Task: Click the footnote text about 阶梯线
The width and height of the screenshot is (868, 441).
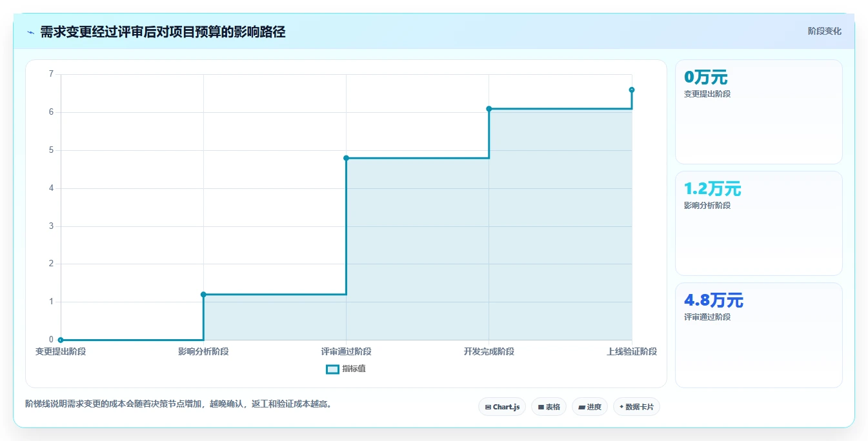Action: coord(179,404)
